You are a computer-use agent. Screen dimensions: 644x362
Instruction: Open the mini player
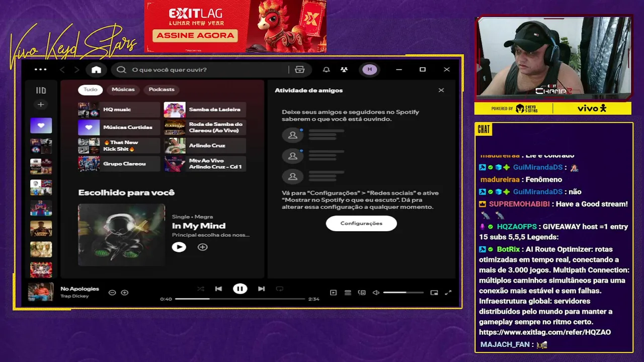point(434,293)
